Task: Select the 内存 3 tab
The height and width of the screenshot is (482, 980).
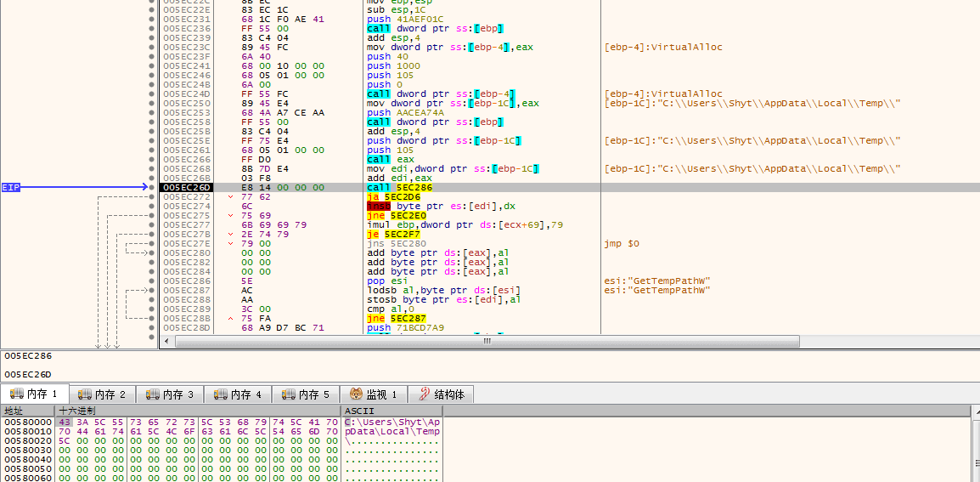Action: [170, 394]
